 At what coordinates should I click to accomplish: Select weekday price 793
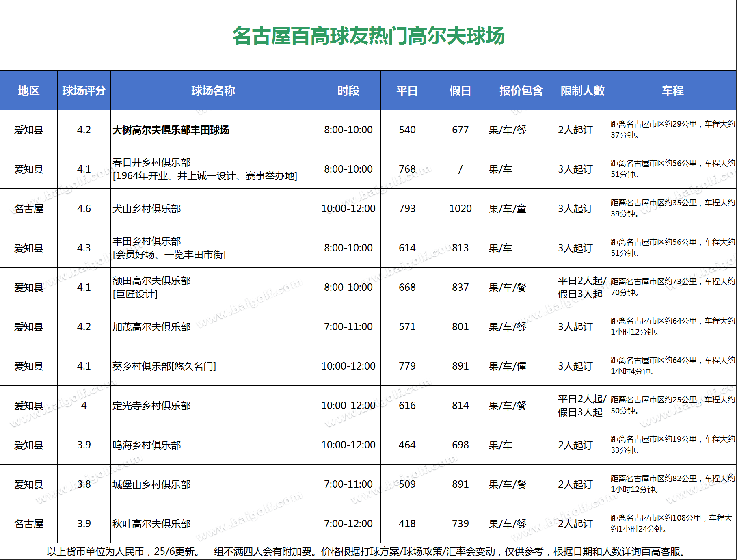(407, 209)
